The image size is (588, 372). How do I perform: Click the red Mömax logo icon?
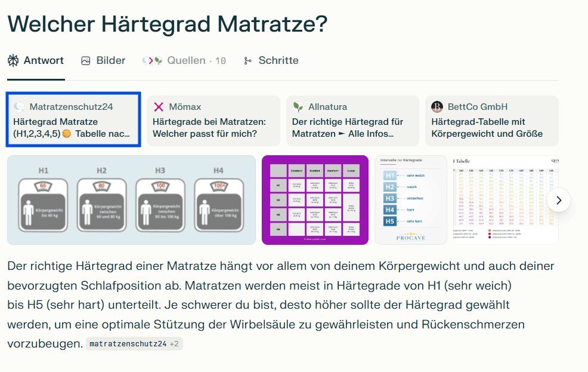[159, 106]
